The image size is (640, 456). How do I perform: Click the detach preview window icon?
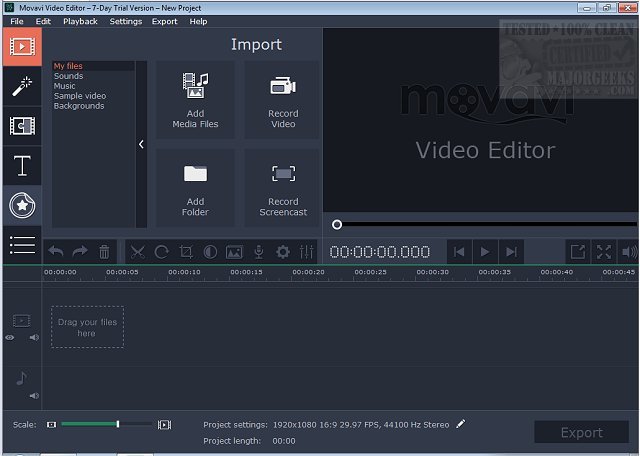tap(578, 252)
